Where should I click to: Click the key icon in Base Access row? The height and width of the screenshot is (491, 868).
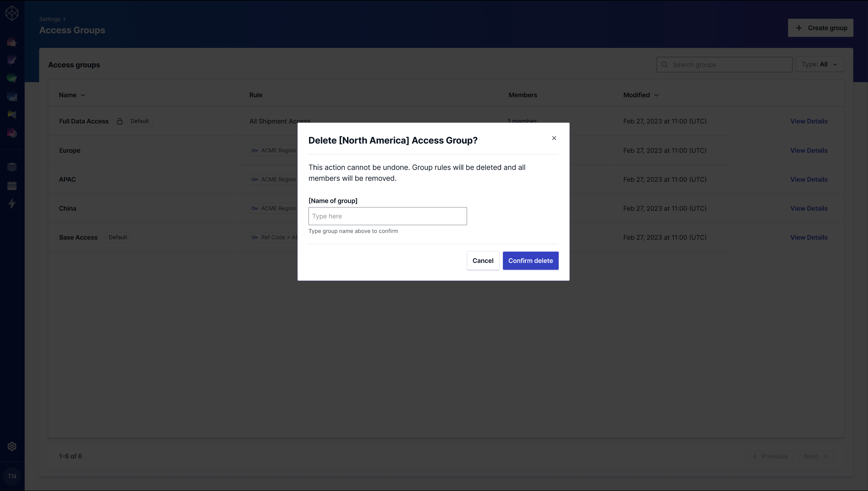coord(255,238)
